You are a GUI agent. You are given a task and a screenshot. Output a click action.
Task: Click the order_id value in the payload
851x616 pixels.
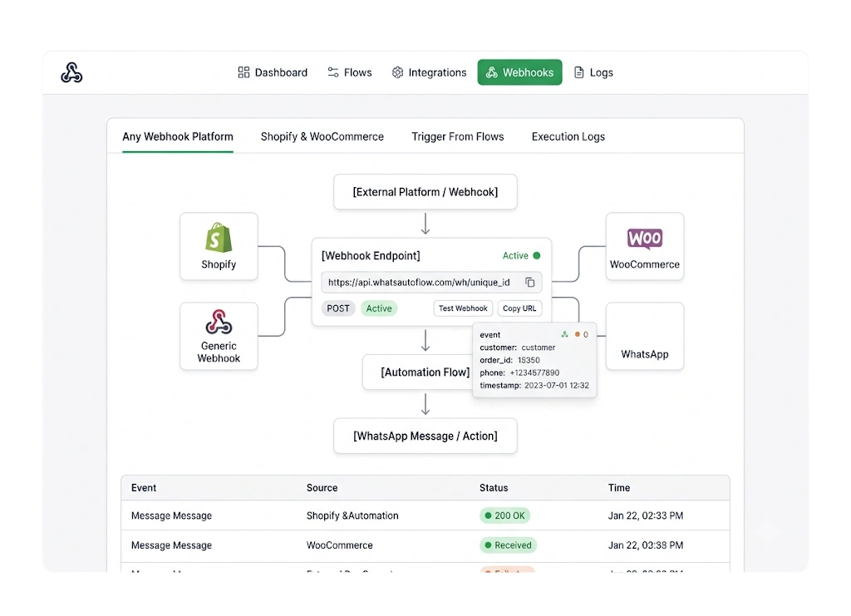point(529,360)
